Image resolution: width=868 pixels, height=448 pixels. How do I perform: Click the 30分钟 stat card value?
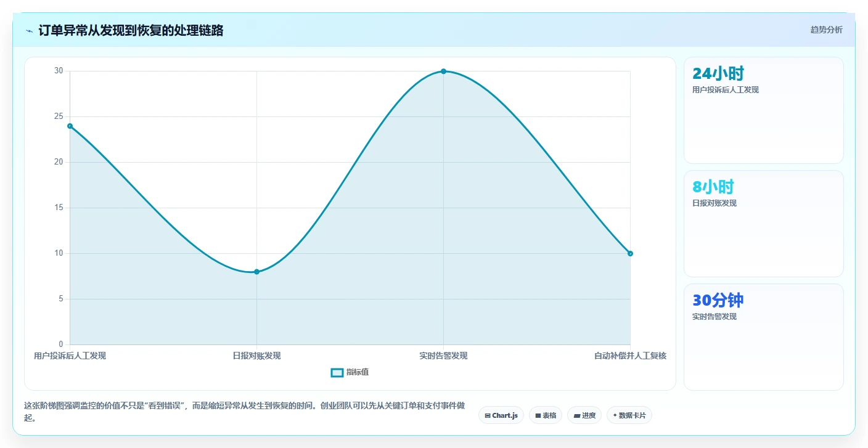click(x=718, y=300)
